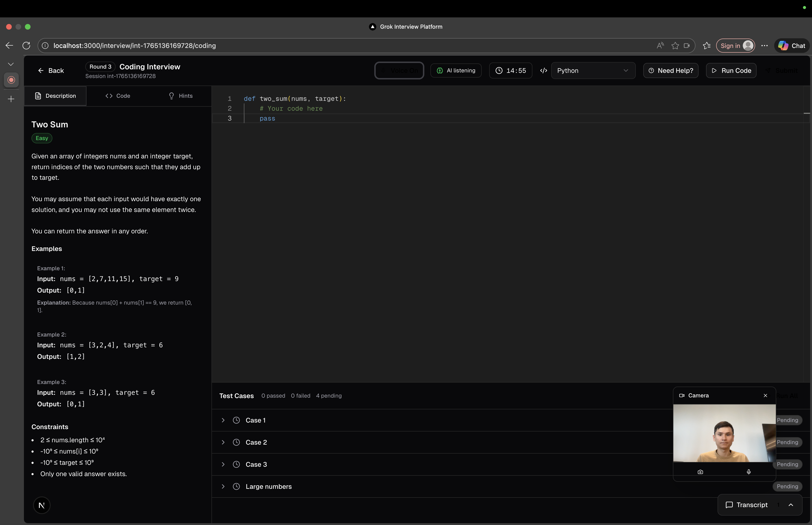Click the red record icon in sidebar
The width and height of the screenshot is (812, 525).
tap(11, 80)
